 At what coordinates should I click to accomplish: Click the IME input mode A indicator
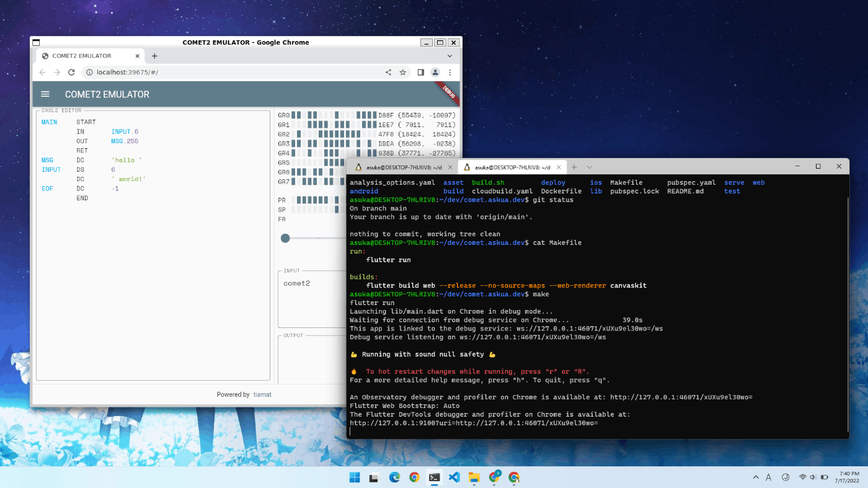click(769, 477)
